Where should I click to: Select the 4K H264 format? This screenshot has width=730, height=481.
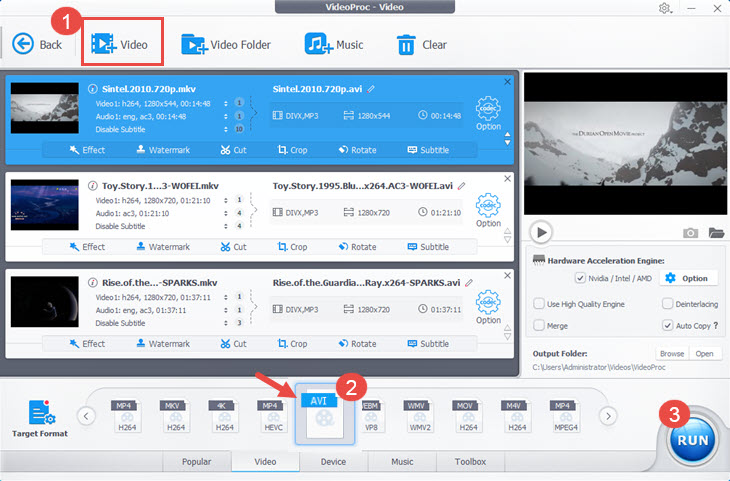(224, 415)
